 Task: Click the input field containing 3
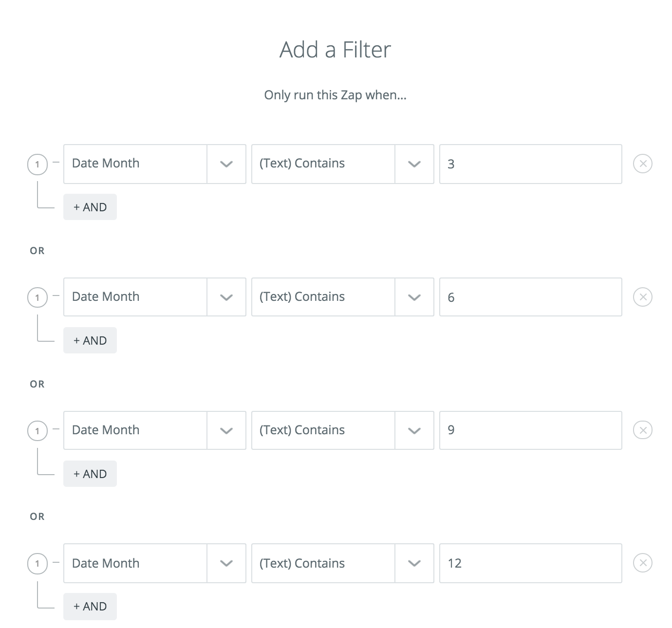coord(530,164)
